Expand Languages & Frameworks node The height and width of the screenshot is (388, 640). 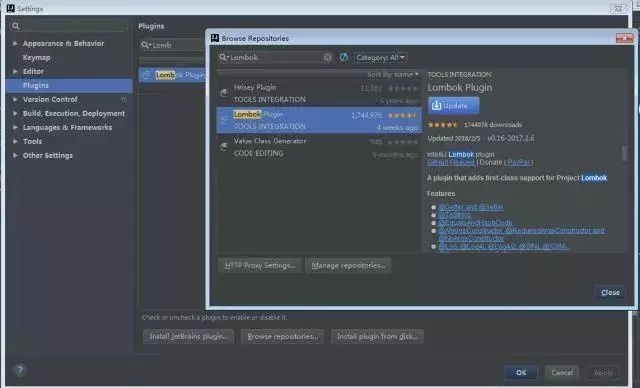pos(15,127)
